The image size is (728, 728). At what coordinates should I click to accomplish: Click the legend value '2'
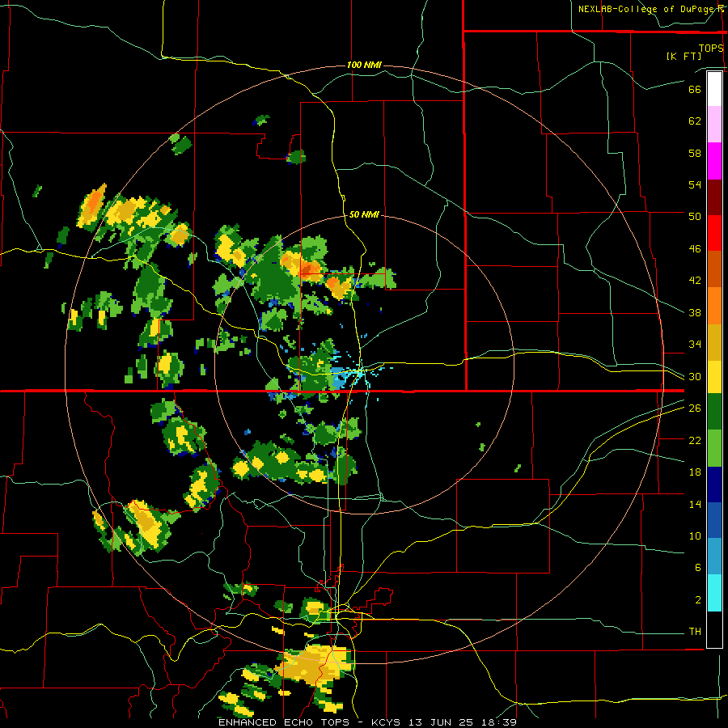(x=698, y=600)
